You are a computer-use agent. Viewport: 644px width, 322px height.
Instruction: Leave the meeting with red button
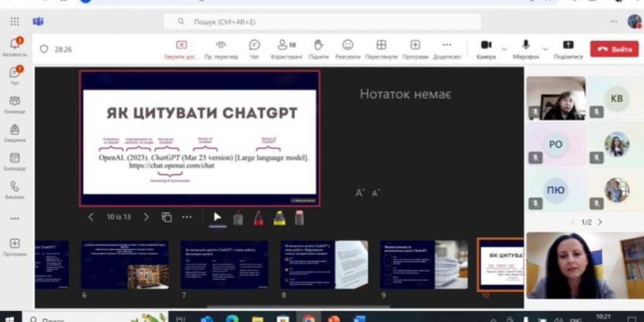tap(614, 49)
